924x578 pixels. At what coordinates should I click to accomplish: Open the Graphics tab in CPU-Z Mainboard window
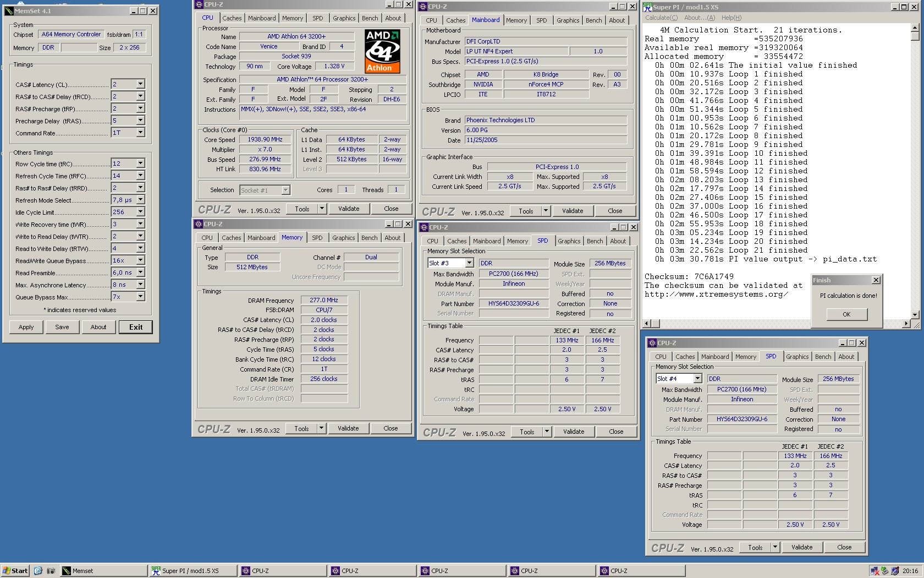coord(568,20)
